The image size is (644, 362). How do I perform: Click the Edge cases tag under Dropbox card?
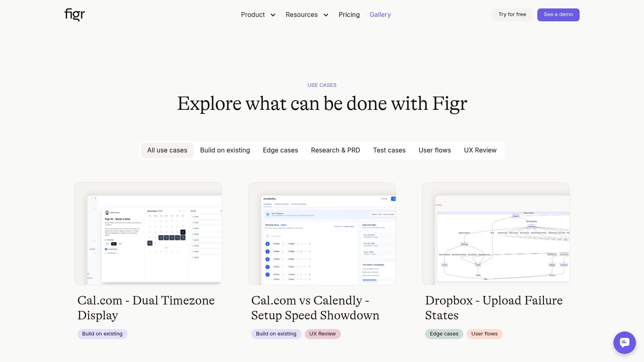(444, 334)
